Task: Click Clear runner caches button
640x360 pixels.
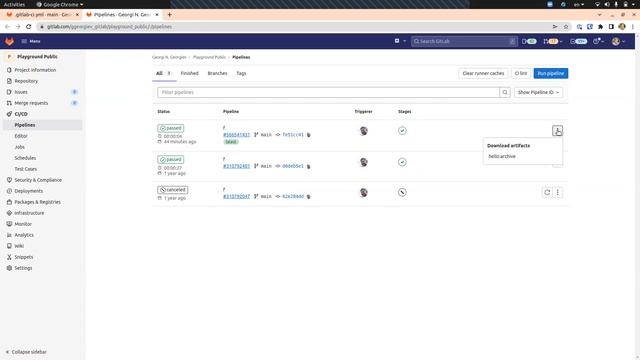Action: pos(483,73)
